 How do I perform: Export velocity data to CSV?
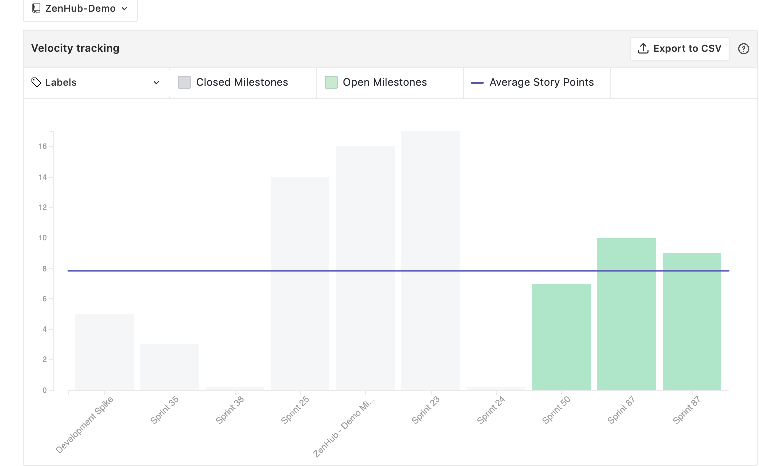(680, 49)
